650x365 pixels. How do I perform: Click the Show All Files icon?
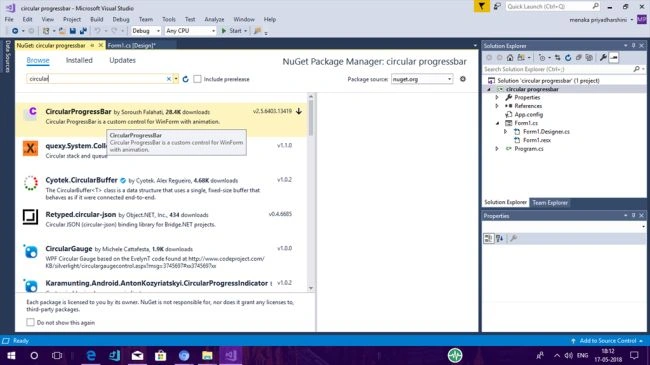[x=589, y=58]
